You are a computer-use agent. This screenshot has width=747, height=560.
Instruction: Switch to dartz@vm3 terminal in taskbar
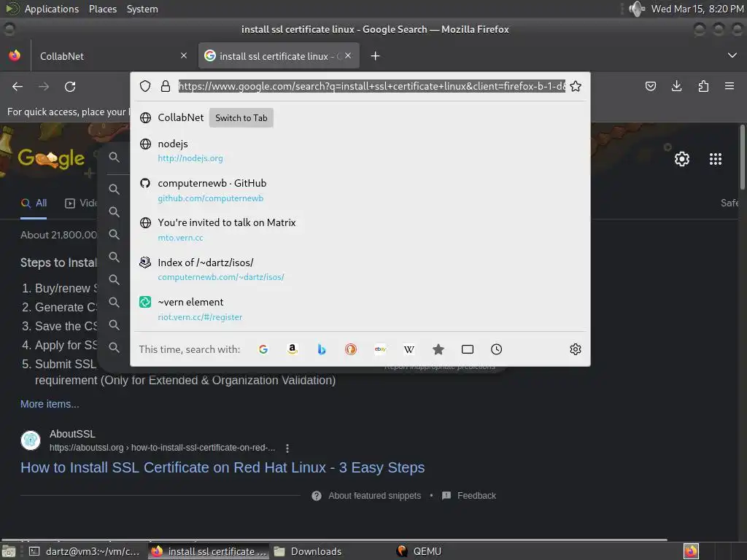(85, 551)
